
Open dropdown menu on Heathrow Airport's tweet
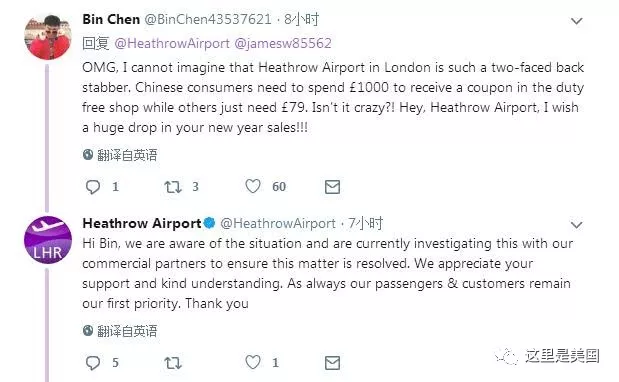click(577, 225)
